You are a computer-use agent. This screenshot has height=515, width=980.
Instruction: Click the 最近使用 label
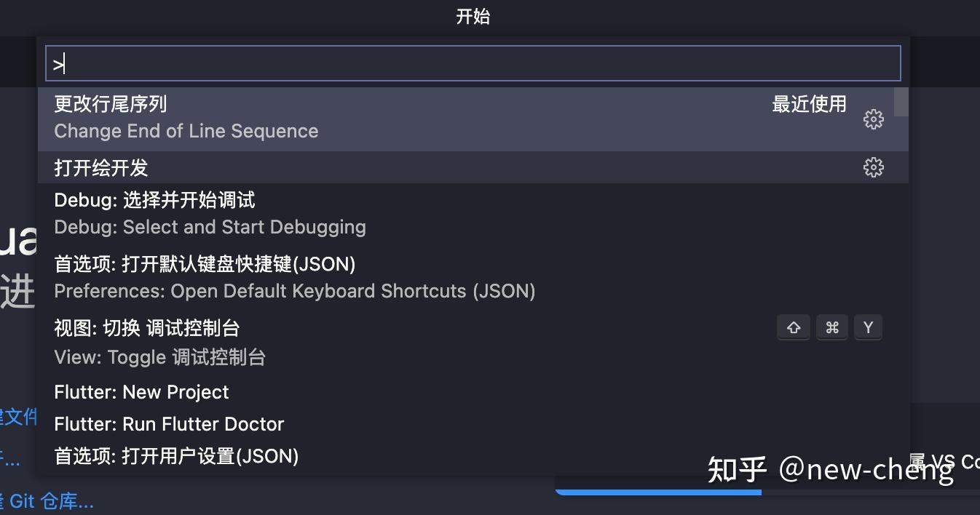point(809,105)
